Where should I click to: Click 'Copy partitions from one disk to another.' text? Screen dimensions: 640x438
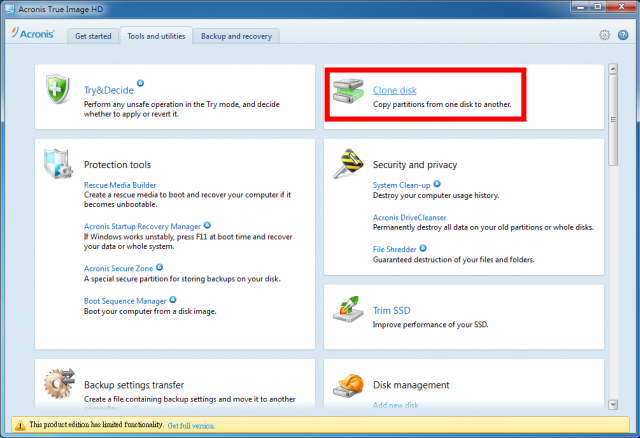tap(442, 104)
